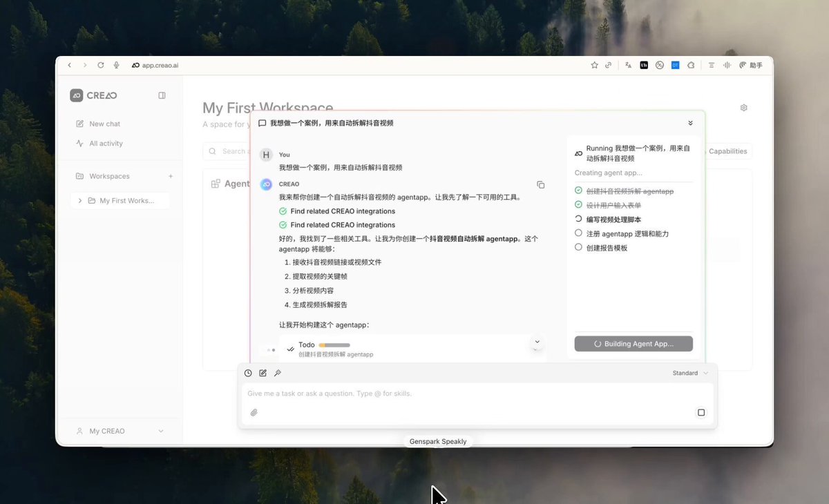The image size is (829, 504).
Task: Expand the Todo card chevron
Action: coord(537,342)
